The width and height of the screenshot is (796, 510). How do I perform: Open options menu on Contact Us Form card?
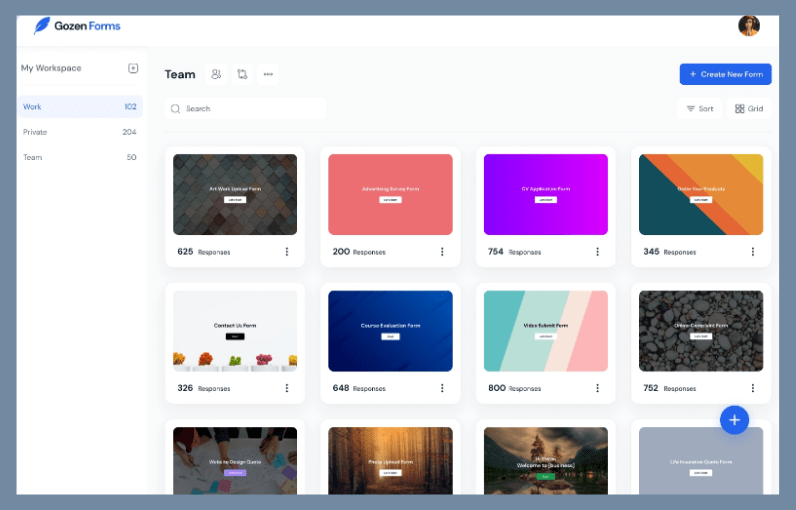click(x=287, y=388)
